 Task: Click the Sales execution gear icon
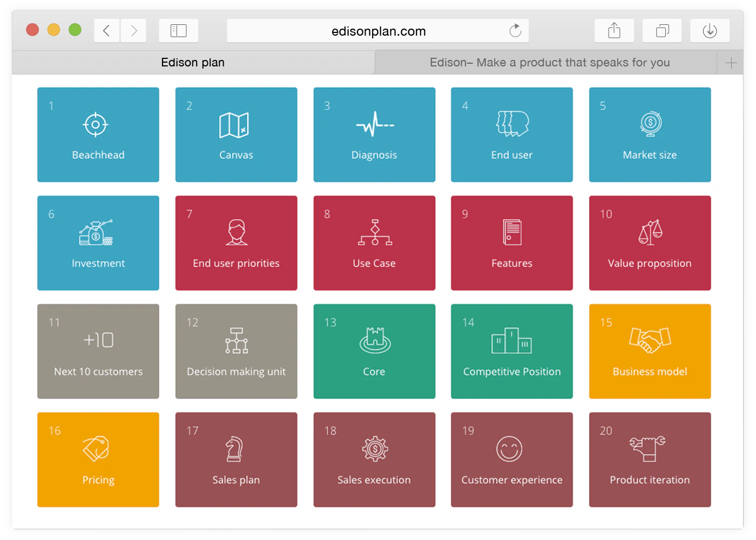point(375,449)
